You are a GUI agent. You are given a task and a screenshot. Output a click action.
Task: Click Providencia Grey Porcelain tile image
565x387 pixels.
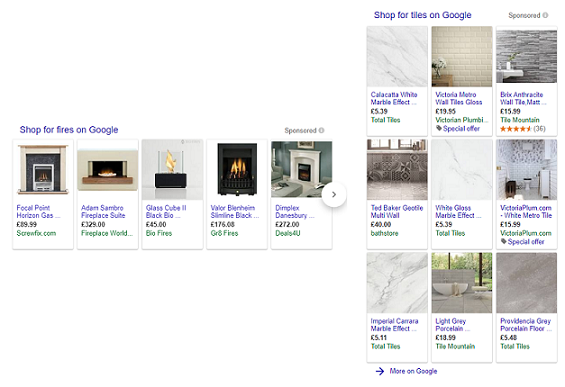(526, 283)
